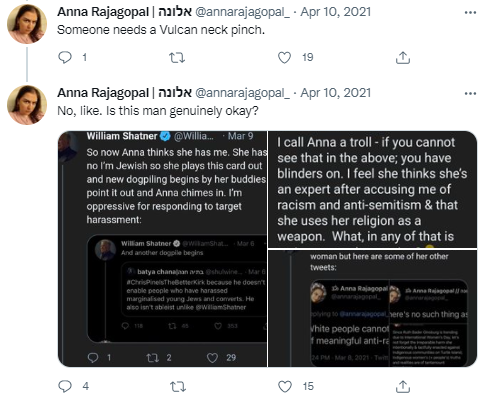Share the Vulcan neck pinch tweet
Screen dimensions: 487x401
point(403,58)
